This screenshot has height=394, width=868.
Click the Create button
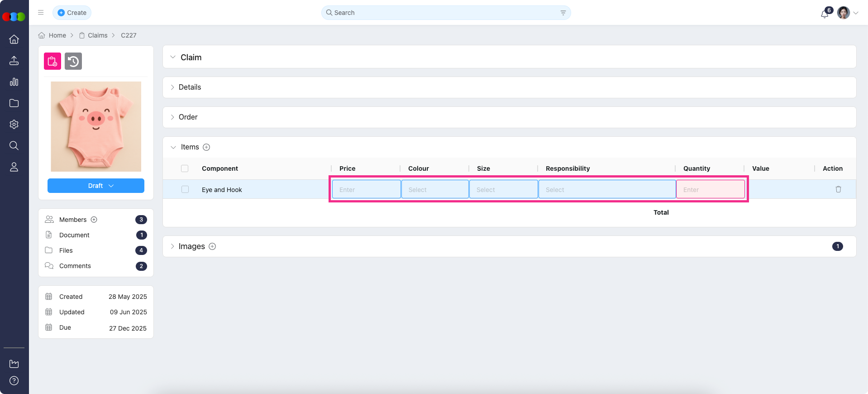[72, 13]
